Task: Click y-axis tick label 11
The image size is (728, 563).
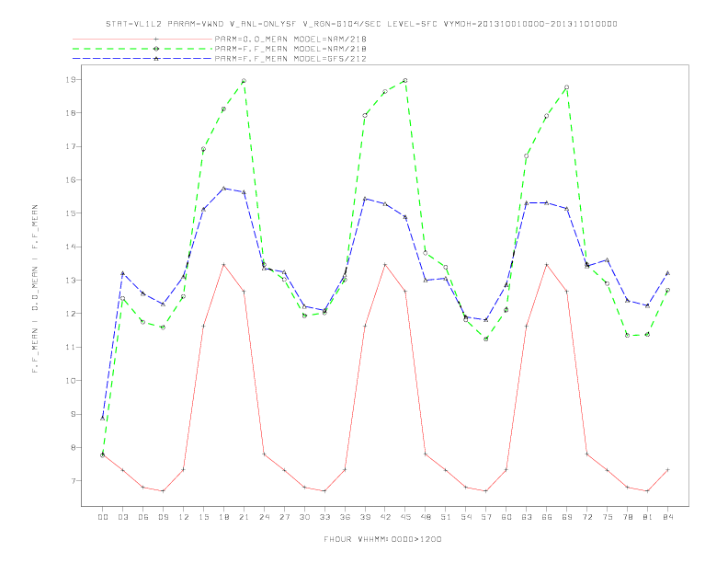Action: pos(71,347)
